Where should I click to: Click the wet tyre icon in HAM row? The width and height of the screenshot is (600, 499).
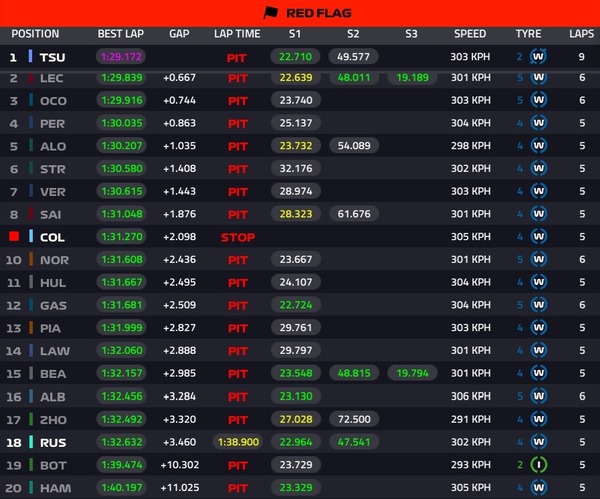(x=538, y=488)
